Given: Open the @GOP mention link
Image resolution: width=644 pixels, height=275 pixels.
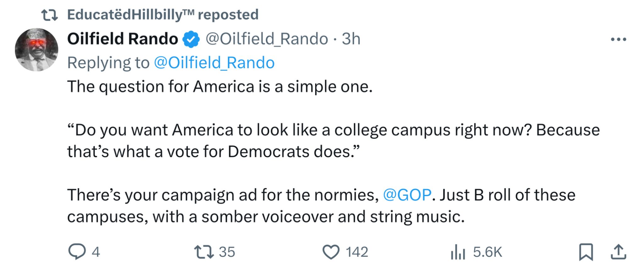Looking at the screenshot, I should [x=407, y=195].
